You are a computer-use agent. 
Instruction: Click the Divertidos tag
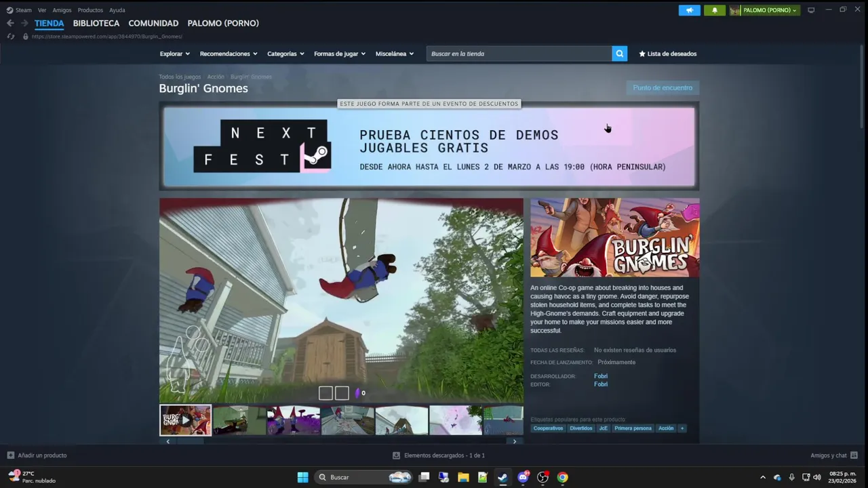[x=581, y=428]
